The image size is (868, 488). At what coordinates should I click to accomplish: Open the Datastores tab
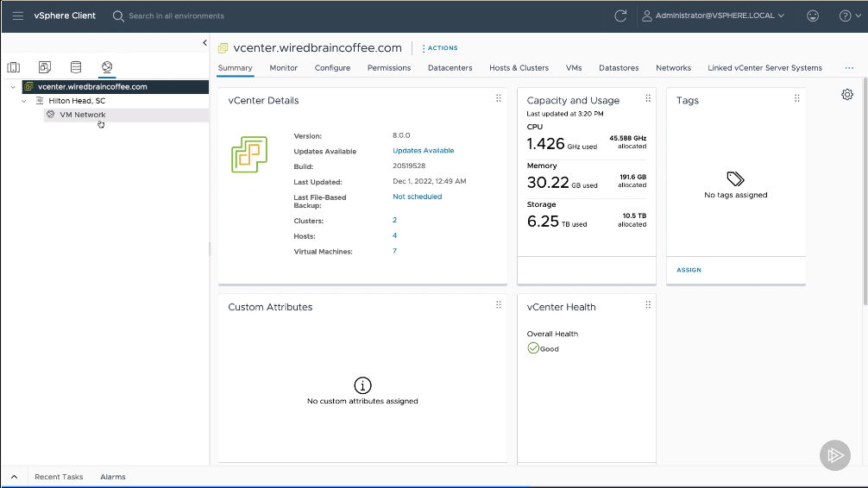tap(619, 68)
